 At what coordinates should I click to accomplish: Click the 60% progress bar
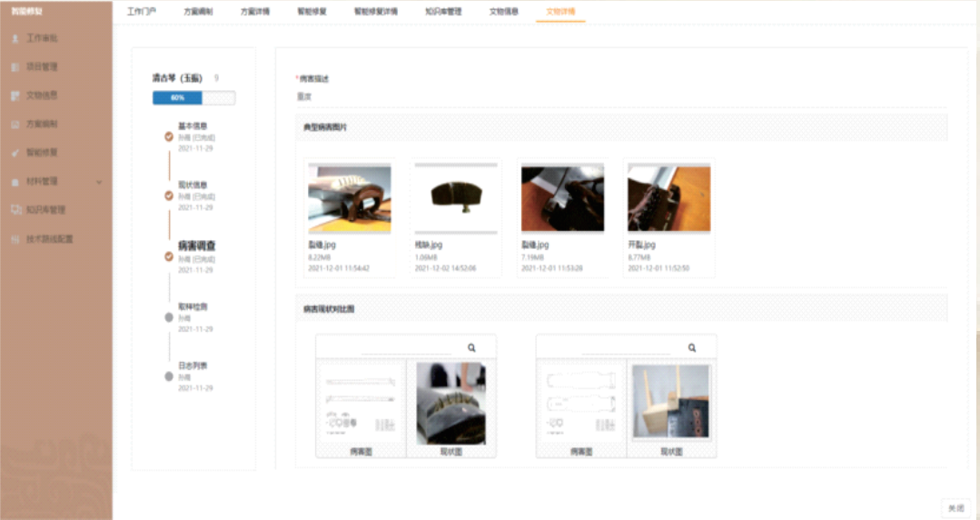(193, 97)
